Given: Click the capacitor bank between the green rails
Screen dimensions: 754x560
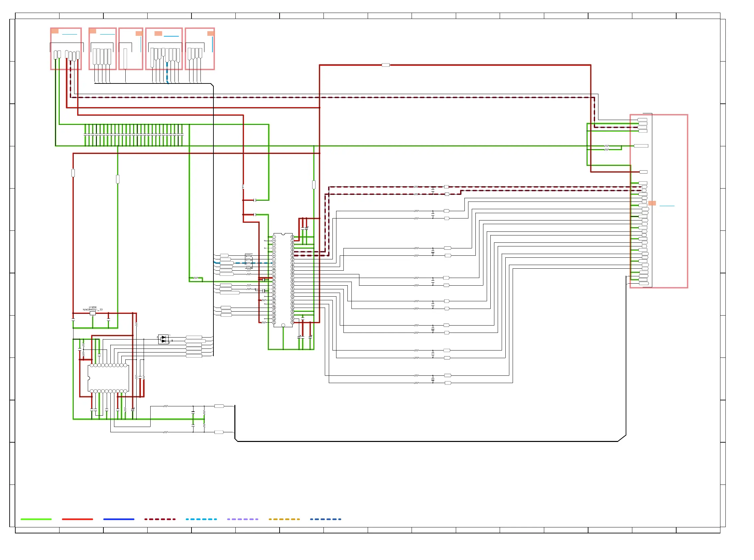Looking at the screenshot, I should tap(134, 135).
